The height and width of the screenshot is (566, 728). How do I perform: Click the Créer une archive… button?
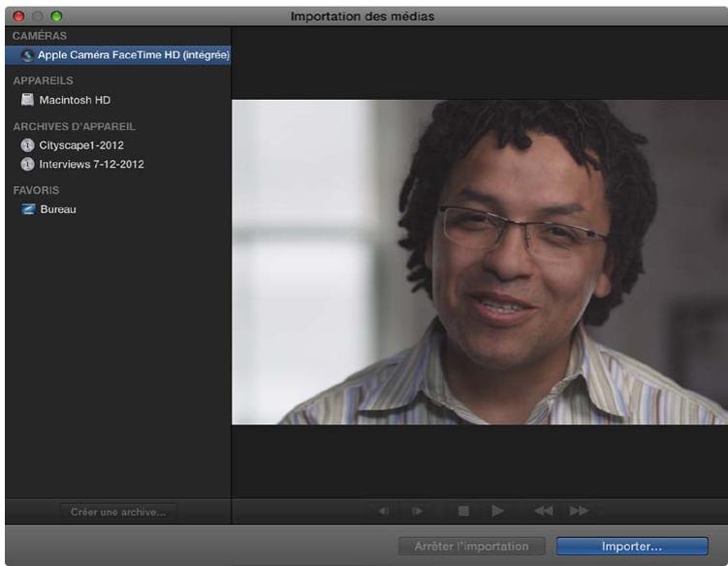(118, 512)
